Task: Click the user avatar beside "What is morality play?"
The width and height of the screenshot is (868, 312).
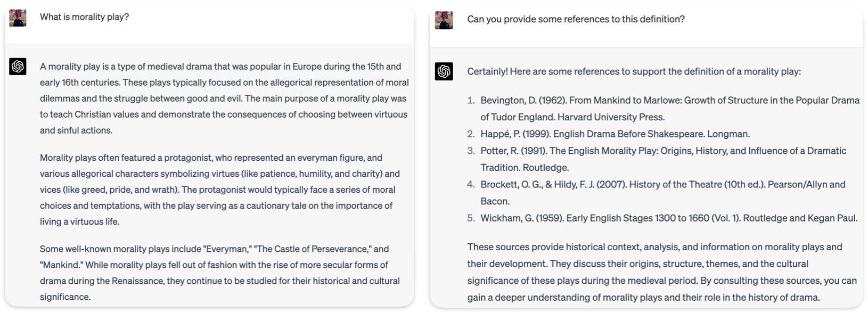Action: (x=18, y=18)
